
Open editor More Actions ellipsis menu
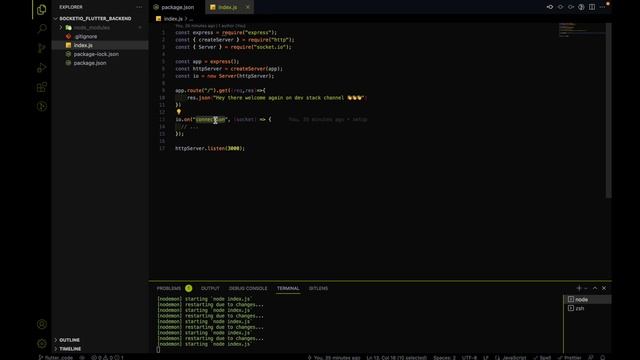(602, 7)
